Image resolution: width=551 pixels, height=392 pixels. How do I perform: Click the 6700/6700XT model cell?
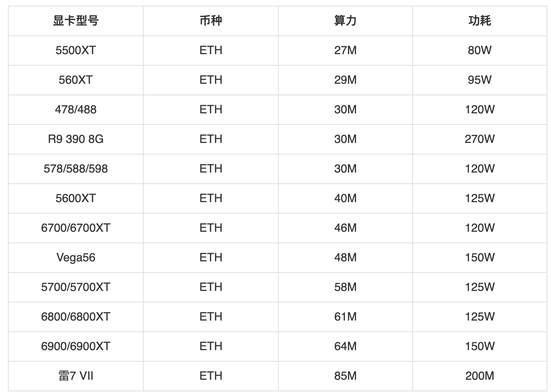tap(76, 228)
